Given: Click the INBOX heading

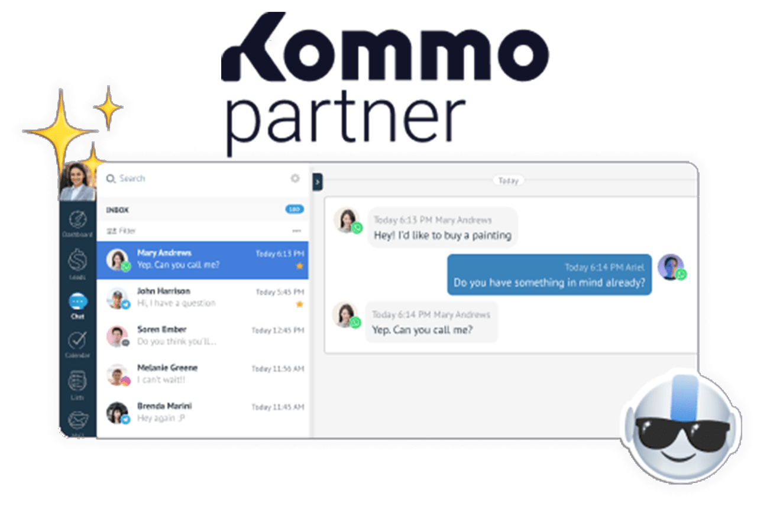Looking at the screenshot, I should click(x=118, y=210).
